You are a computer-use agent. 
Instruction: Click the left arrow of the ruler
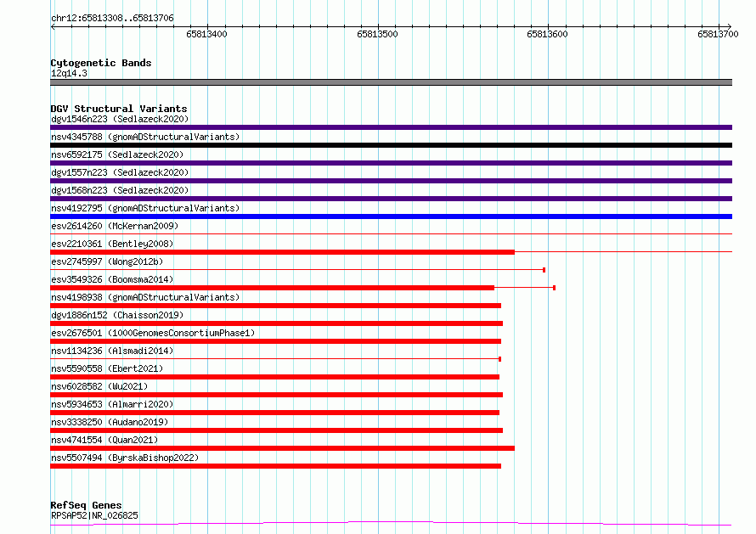click(53, 26)
